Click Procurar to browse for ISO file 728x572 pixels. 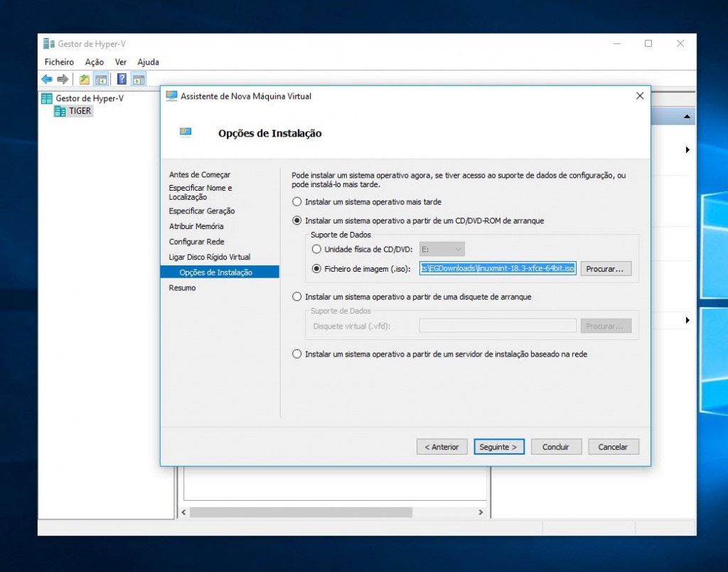click(x=606, y=268)
